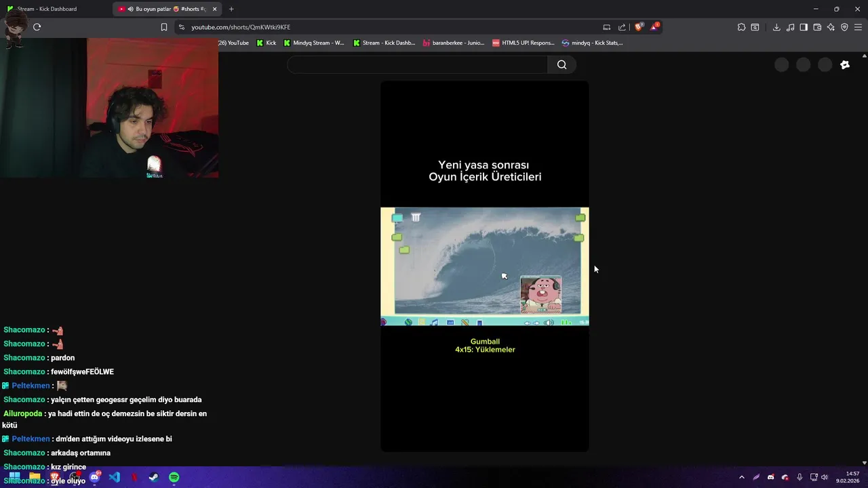The image size is (868, 488).
Task: Open the Brave VPN shield icon
Action: 844,27
